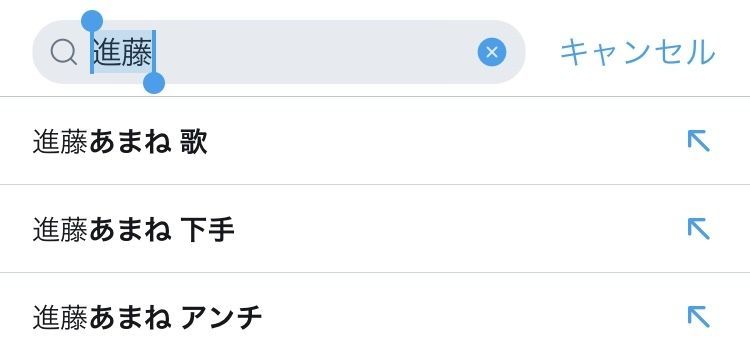Click the bold word アンチ in third suggestion
The width and height of the screenshot is (750, 360).
221,317
